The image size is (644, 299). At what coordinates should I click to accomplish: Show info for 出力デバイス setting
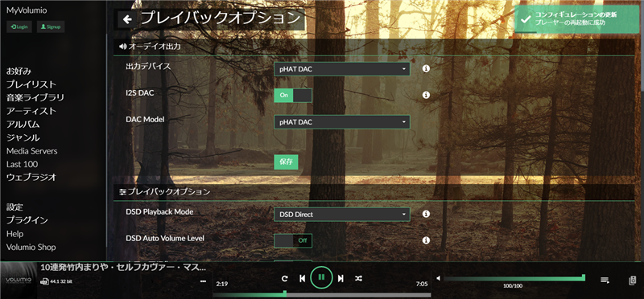(426, 68)
